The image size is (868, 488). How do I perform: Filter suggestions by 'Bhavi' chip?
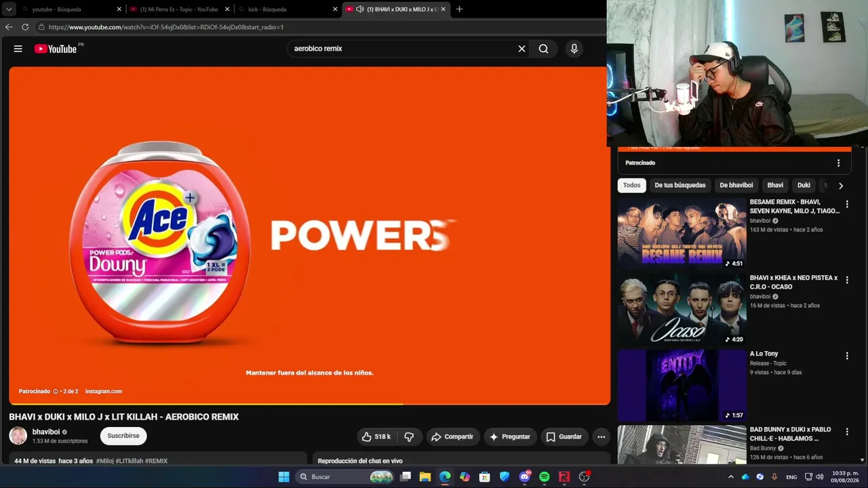(775, 185)
